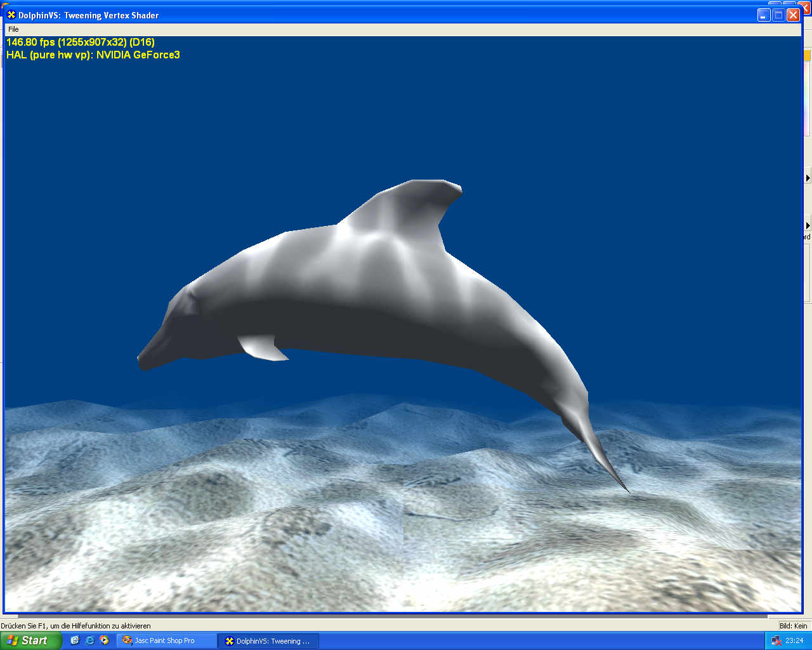Screen dimensions: 812x650
Task: Expand the lower right-edge arrow panel
Action: [808, 225]
